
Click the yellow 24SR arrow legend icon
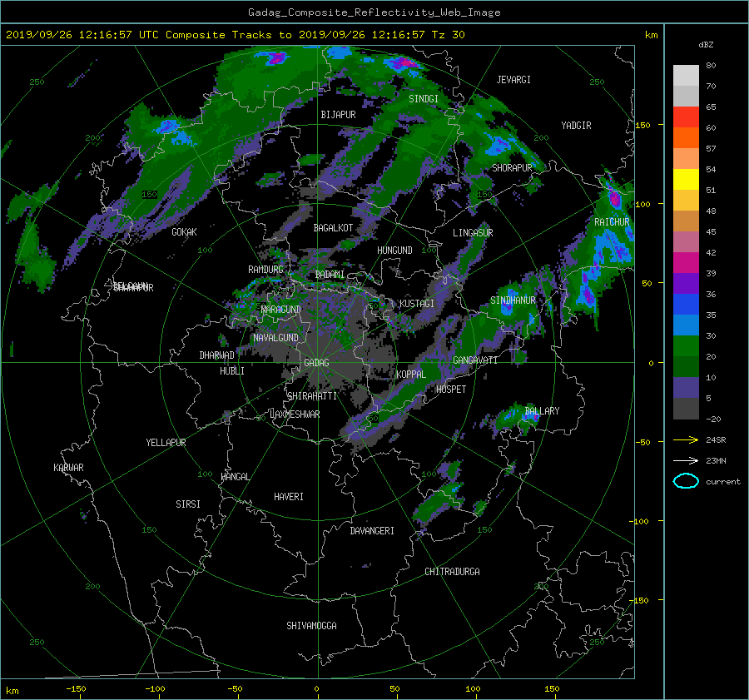pos(686,439)
